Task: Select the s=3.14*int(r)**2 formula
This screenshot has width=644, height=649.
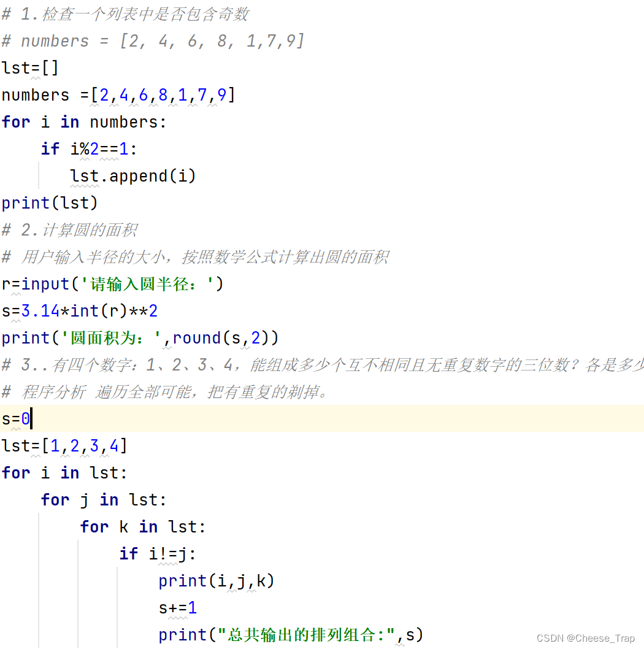Action: [80, 311]
